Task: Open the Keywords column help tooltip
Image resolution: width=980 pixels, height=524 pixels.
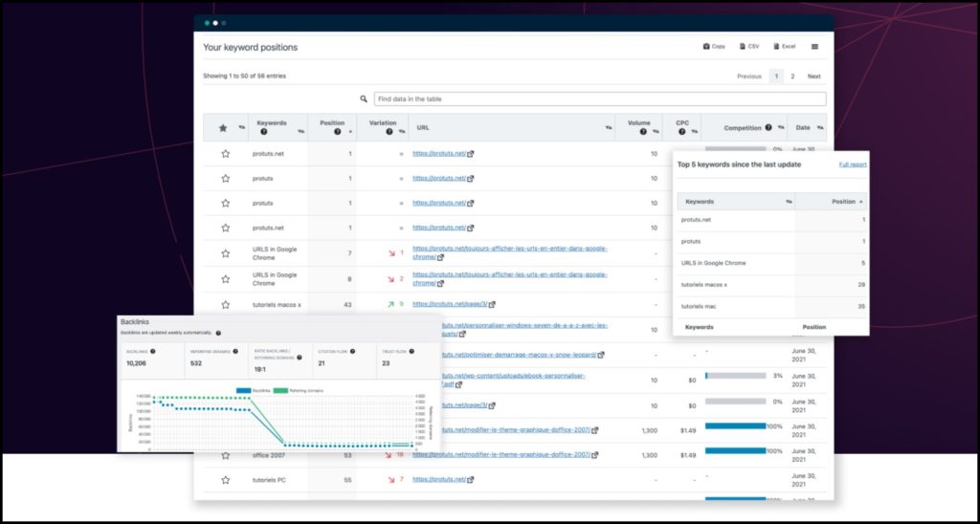Action: pos(264,132)
